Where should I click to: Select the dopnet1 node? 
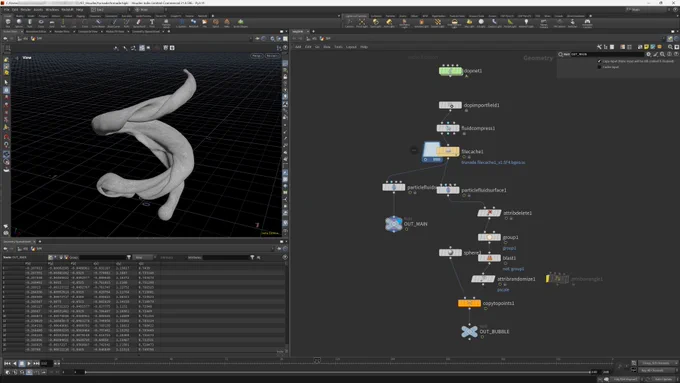click(x=451, y=71)
